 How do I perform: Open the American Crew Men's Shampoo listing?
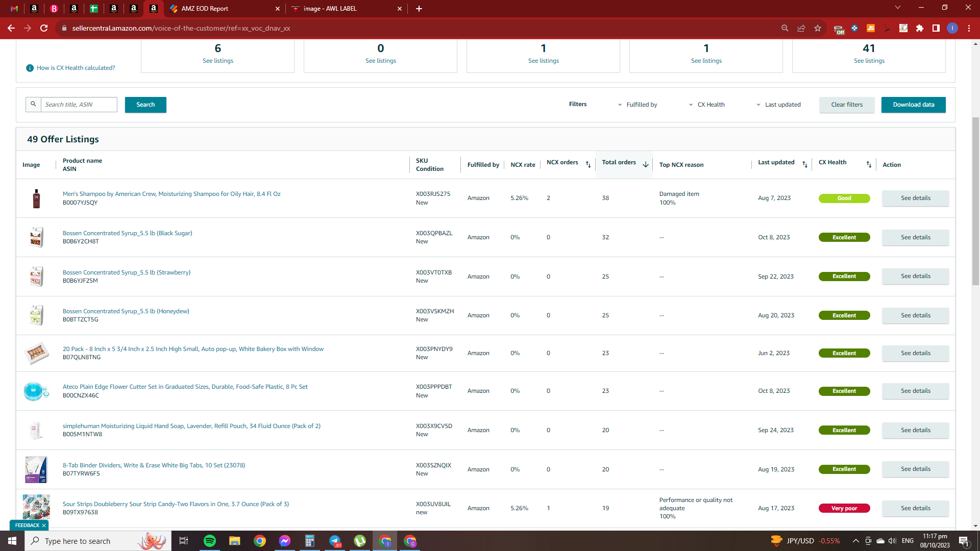click(171, 194)
